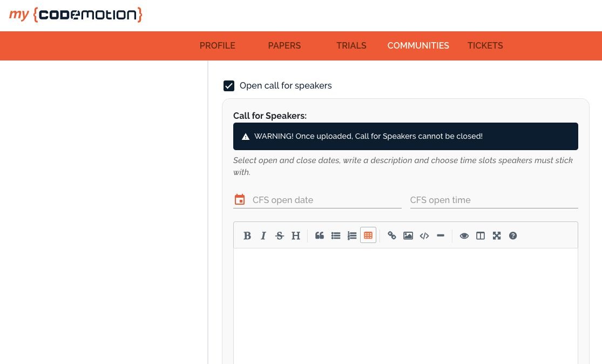
Task: Go home via the my Codemotion logo
Action: (x=76, y=15)
